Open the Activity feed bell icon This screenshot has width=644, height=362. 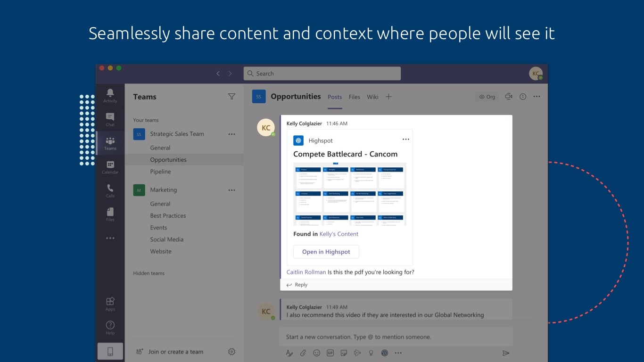click(x=110, y=92)
